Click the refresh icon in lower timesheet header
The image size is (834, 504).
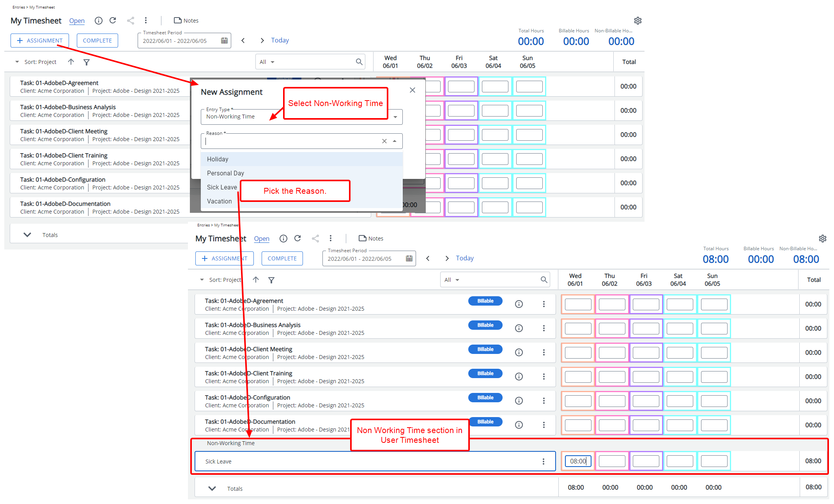pos(297,238)
